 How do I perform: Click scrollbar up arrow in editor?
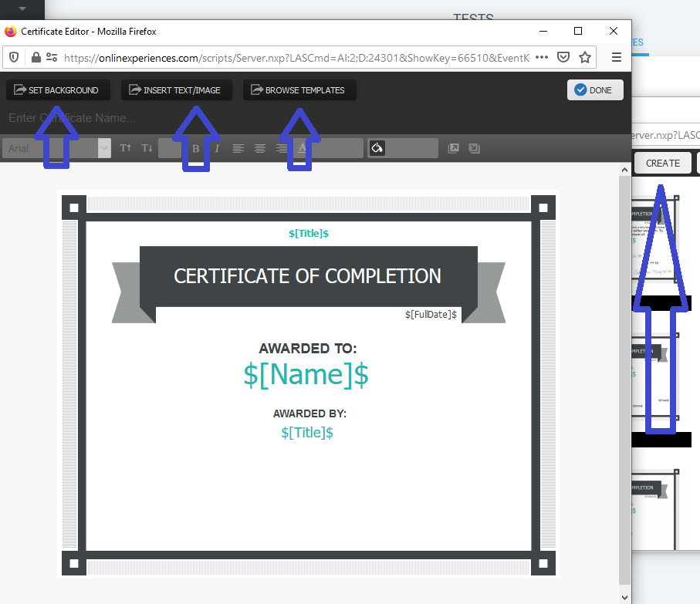point(624,170)
